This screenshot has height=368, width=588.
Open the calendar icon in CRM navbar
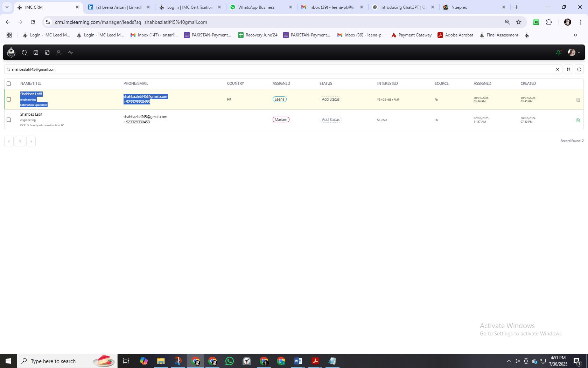(x=36, y=52)
